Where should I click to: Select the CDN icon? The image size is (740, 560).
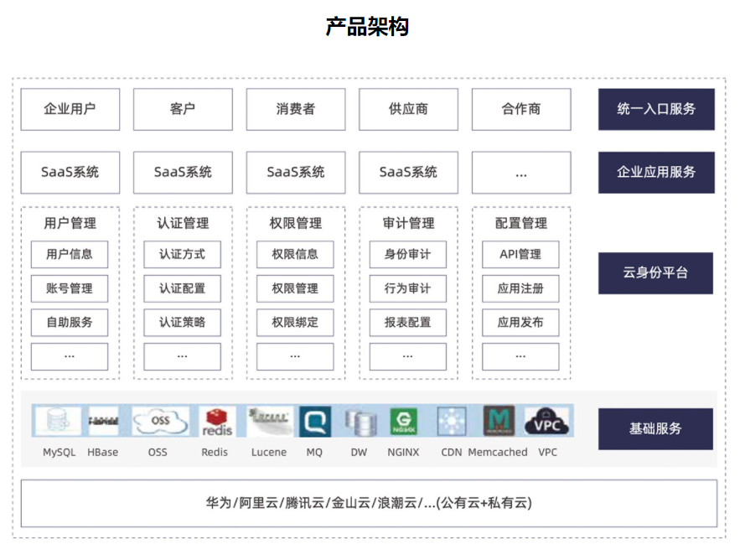tap(451, 420)
